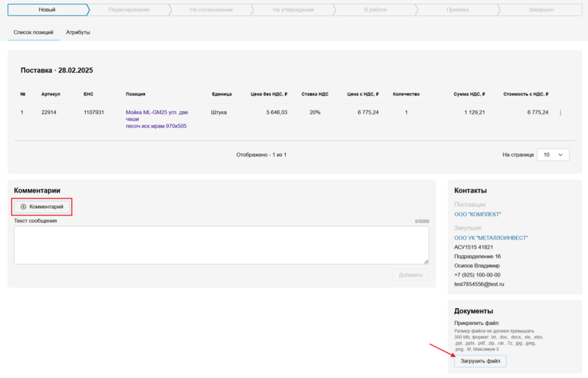Viewport: 588px width, 378px height.
Task: Click the Артикул column header
Action: pos(51,94)
